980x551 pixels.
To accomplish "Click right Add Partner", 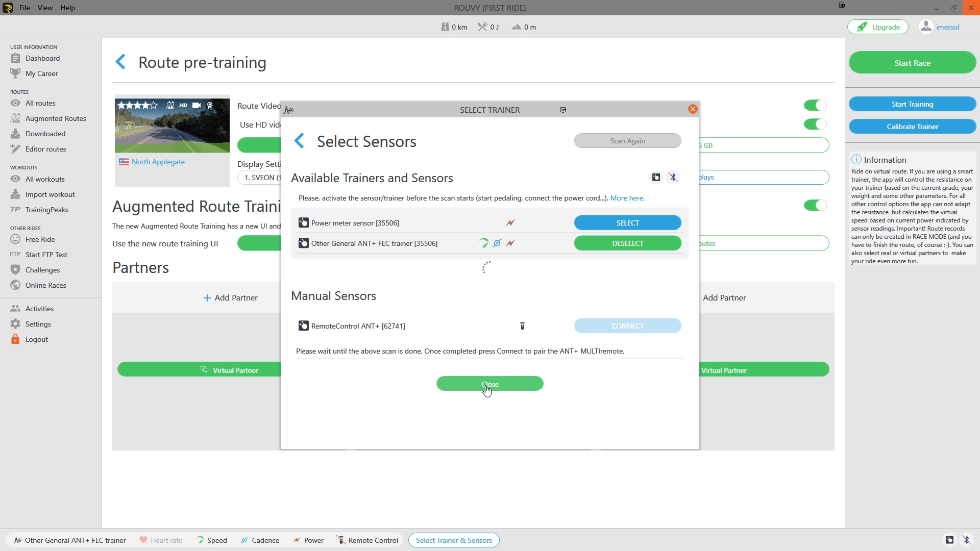I will (724, 298).
